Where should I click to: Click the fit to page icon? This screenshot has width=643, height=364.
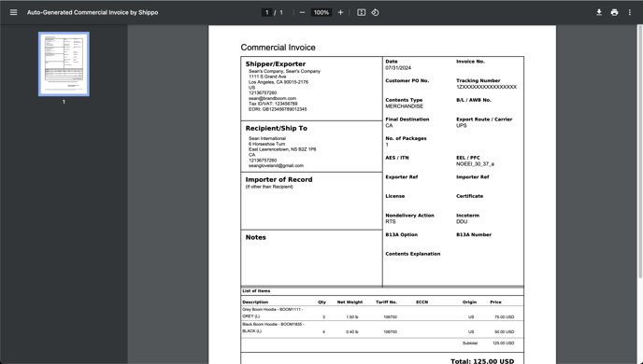[x=361, y=12]
